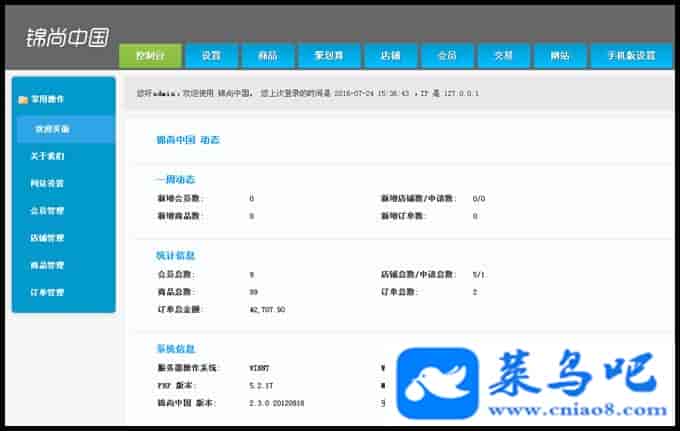Open the tab between 商品 and 店铺

(x=329, y=56)
